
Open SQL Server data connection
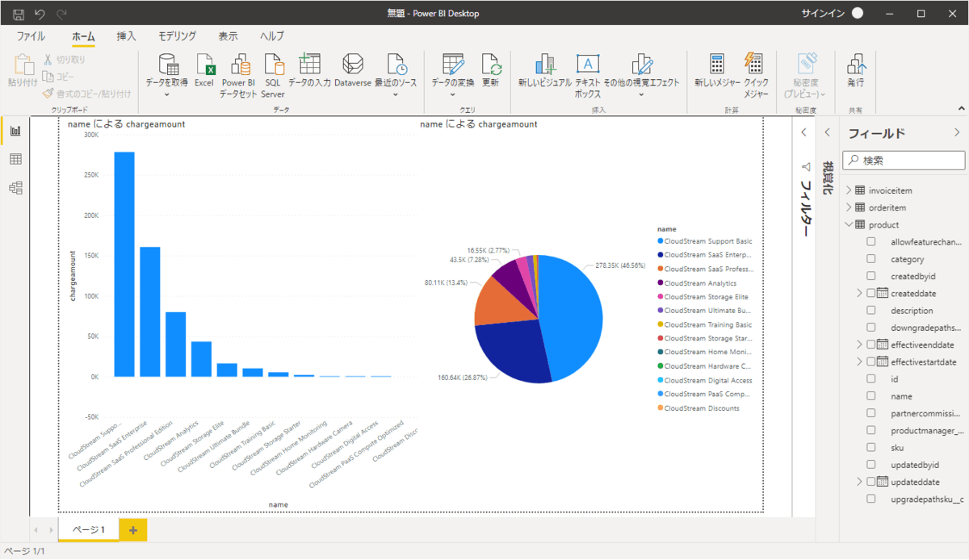point(273,65)
